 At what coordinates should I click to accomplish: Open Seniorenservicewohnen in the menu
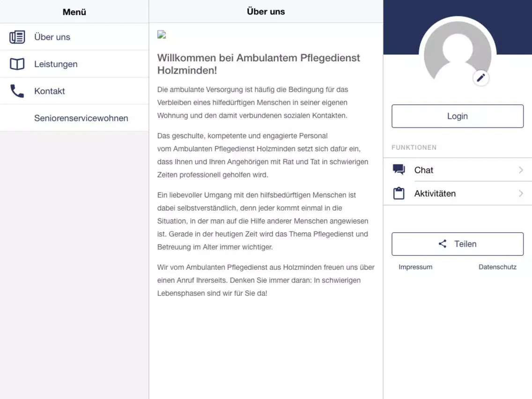click(x=81, y=118)
